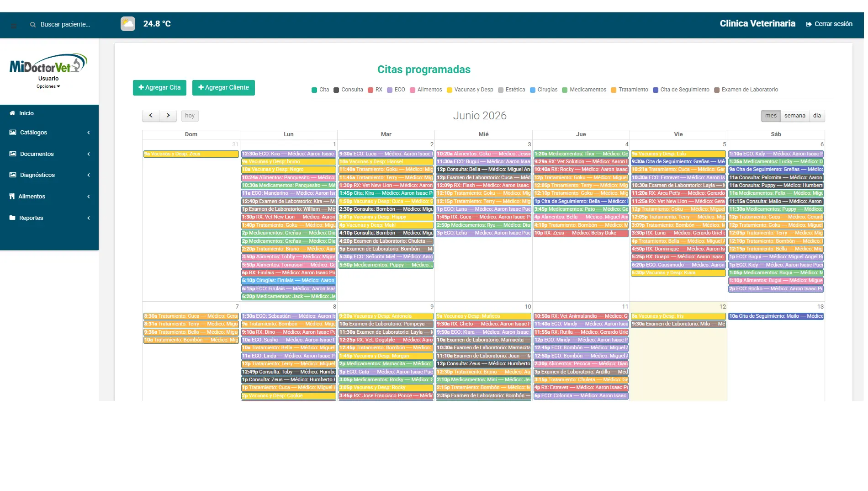Click the Tratamiento legend color swatch

pos(614,90)
